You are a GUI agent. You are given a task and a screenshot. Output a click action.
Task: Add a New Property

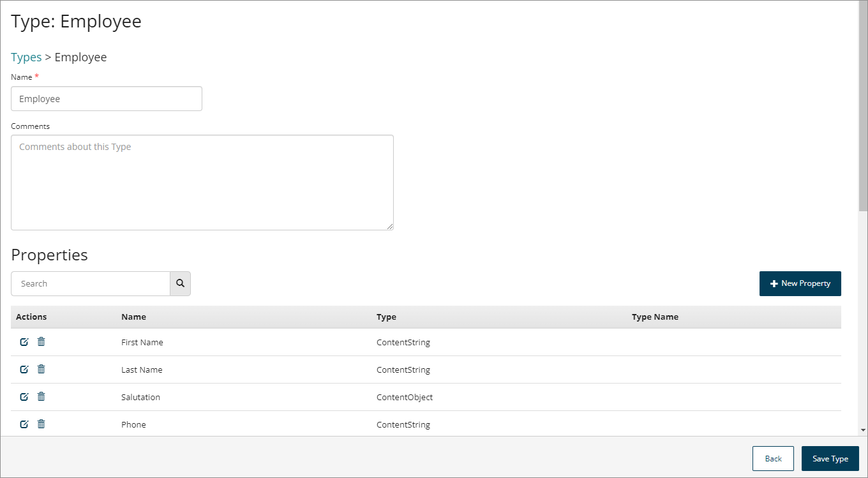tap(800, 284)
